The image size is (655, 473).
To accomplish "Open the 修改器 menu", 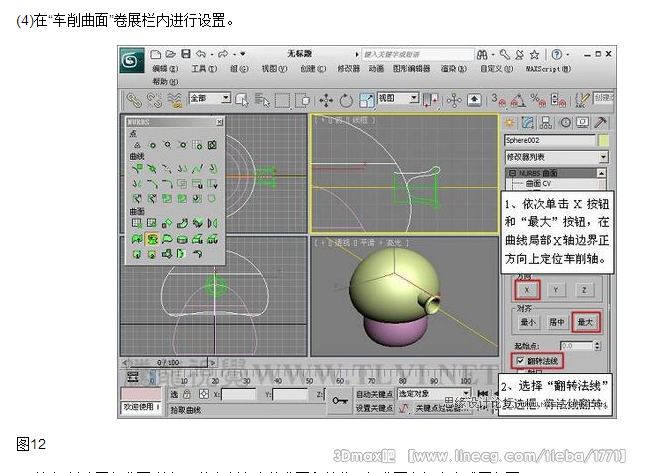I will [349, 69].
